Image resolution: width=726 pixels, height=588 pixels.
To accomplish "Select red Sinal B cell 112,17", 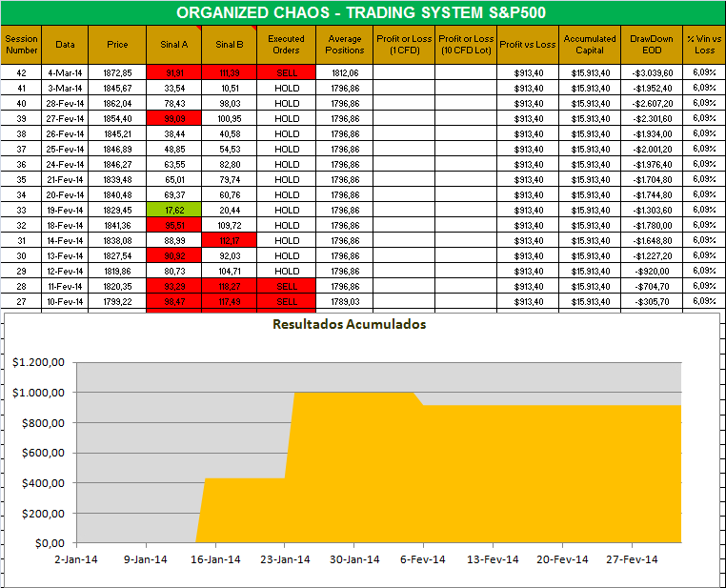I will tap(230, 241).
